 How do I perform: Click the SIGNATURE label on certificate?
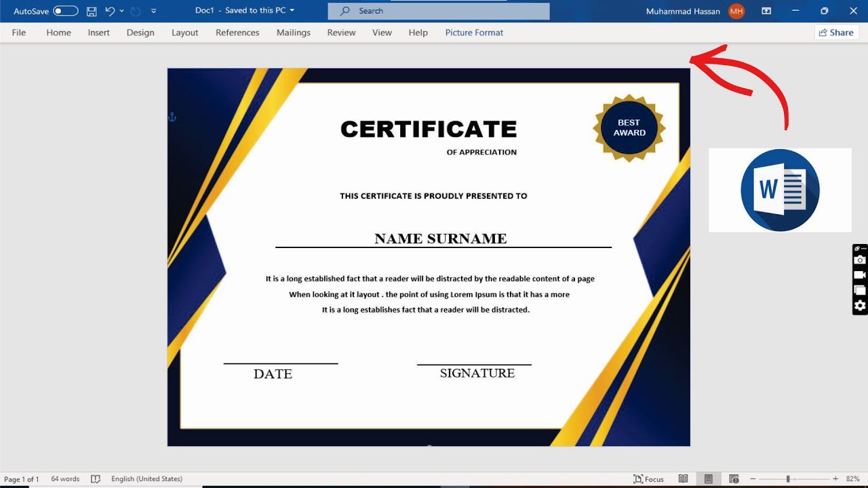click(477, 373)
